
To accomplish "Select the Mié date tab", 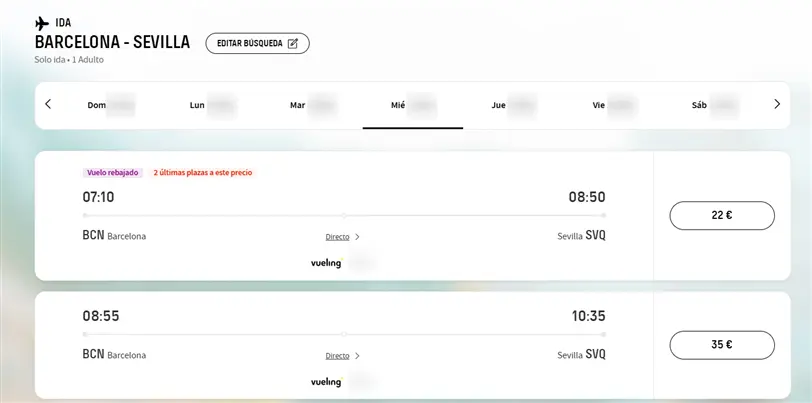I will [412, 104].
